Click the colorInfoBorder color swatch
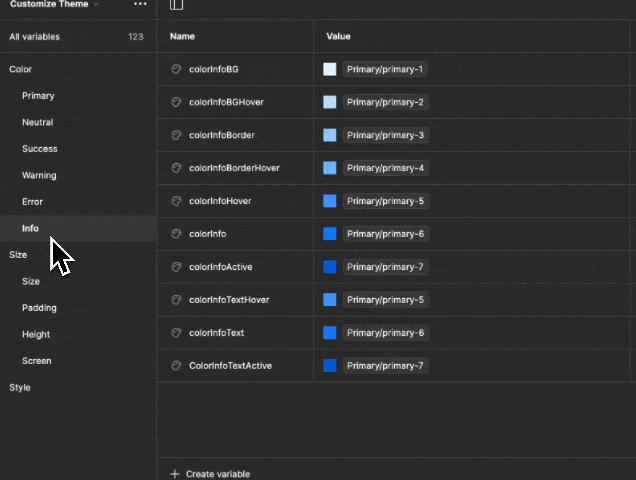Screen dimensions: 636x480 click(330, 135)
